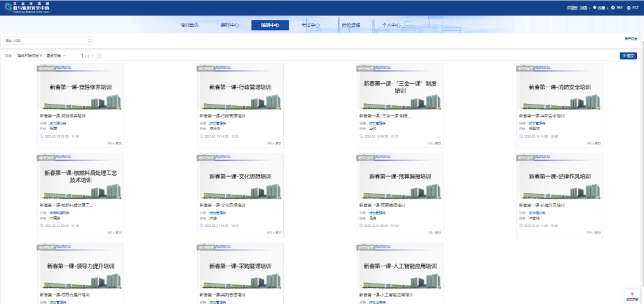Open the 新春第一课-预算编报培训 title link
The image size is (644, 304).
(x=382, y=205)
